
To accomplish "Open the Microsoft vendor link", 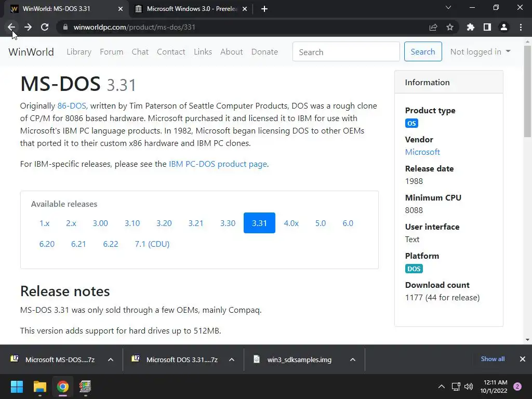I will coord(422,152).
